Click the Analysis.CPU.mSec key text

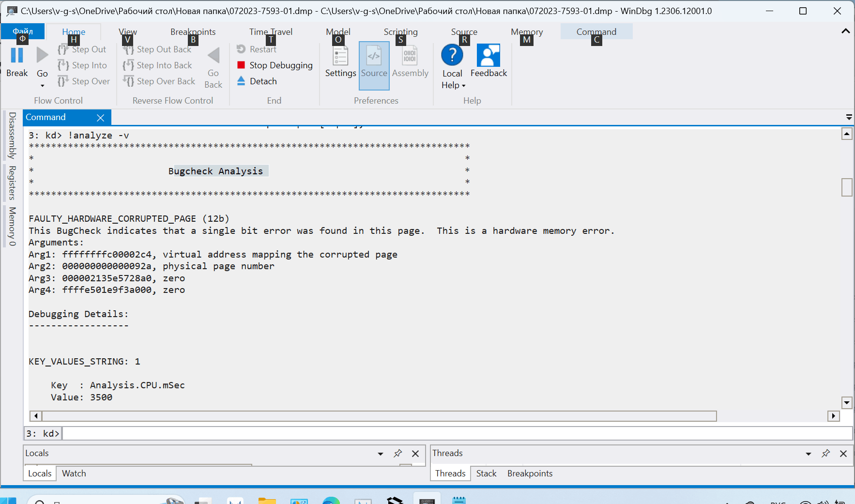click(x=137, y=385)
